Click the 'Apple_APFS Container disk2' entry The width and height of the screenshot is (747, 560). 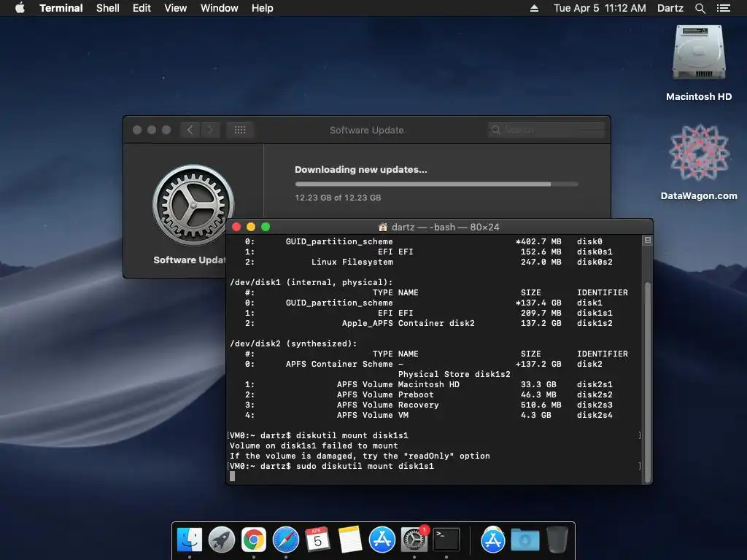(409, 323)
